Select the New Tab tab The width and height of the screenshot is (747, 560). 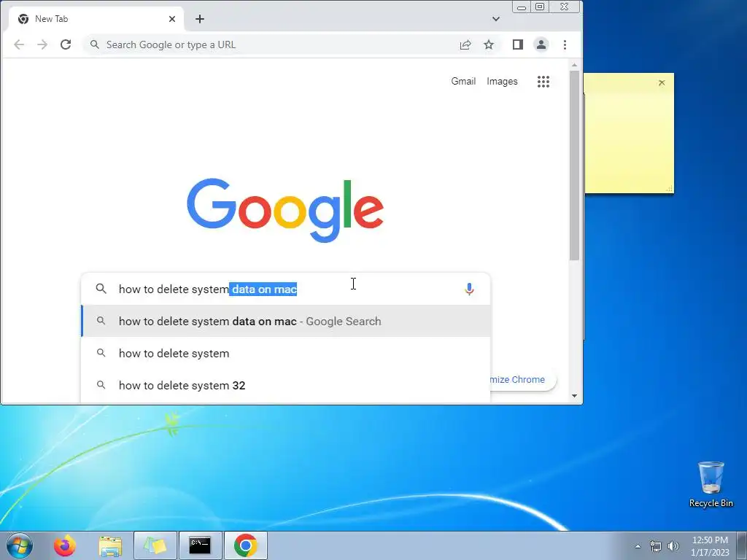click(x=96, y=19)
